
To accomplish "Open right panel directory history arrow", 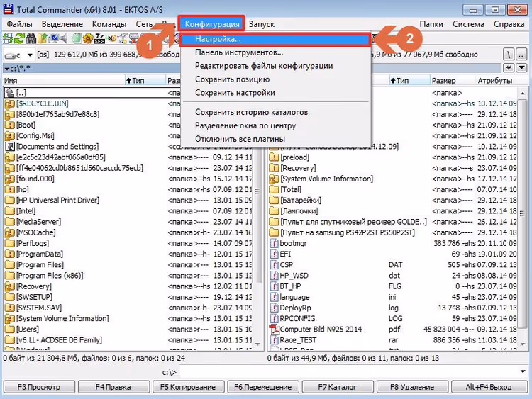I will [521, 68].
